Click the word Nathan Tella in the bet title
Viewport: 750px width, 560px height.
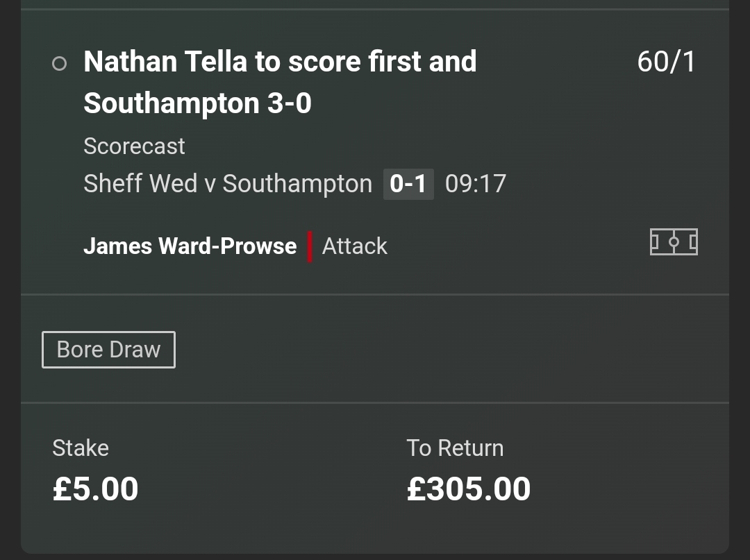165,62
